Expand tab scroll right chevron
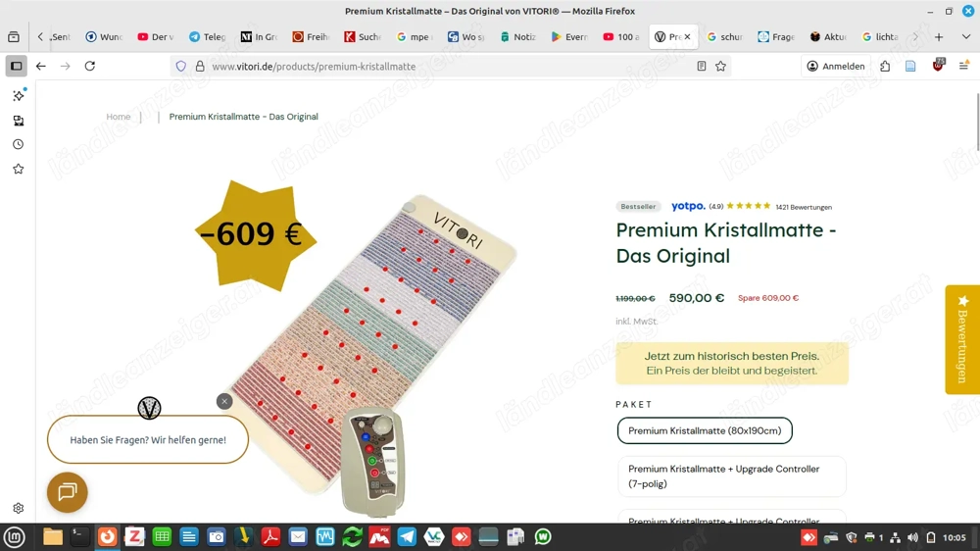 [915, 37]
